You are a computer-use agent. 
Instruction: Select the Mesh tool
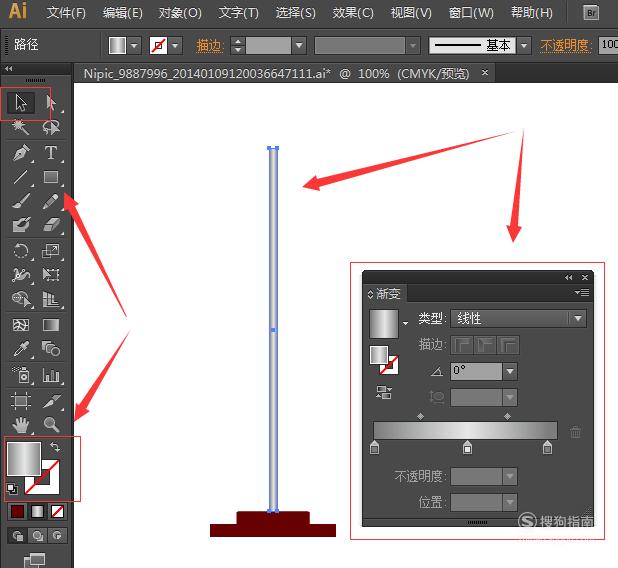point(20,325)
